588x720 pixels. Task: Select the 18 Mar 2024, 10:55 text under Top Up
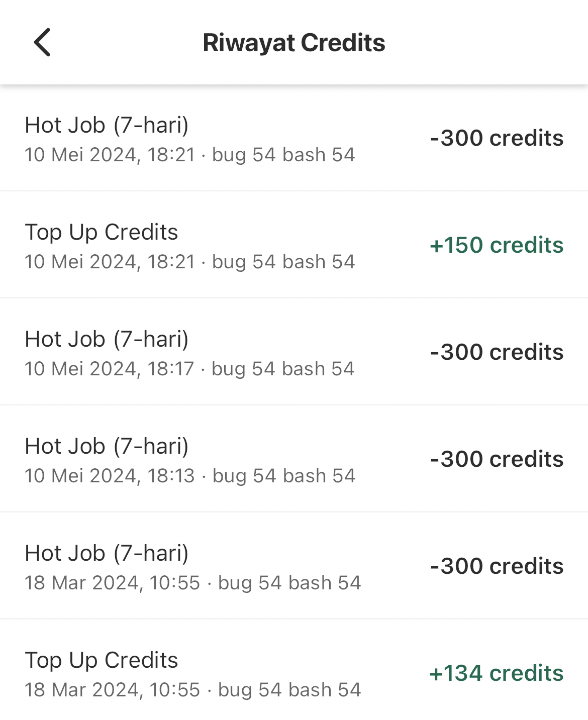[x=113, y=690]
